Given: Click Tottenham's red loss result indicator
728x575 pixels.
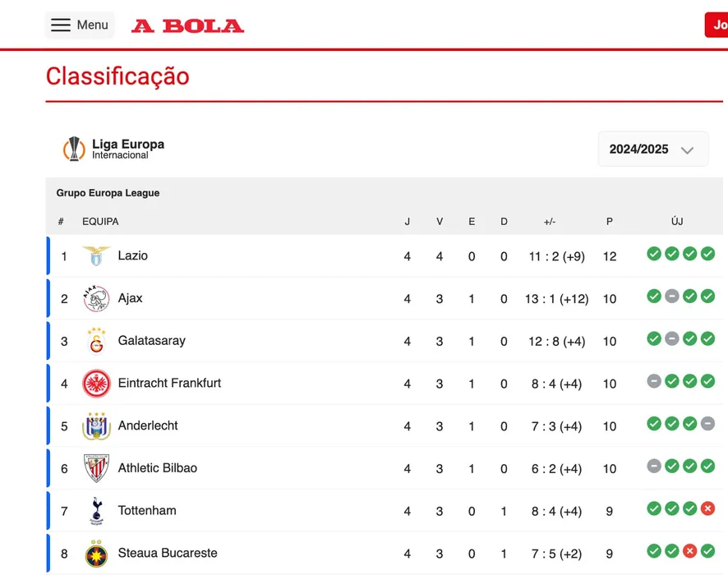Looking at the screenshot, I should pyautogui.click(x=707, y=509).
